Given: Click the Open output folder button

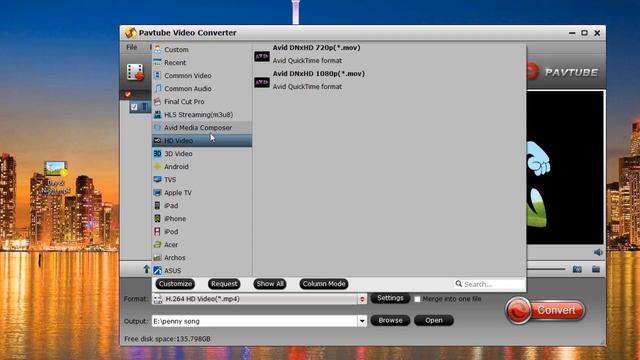Looking at the screenshot, I should (433, 320).
